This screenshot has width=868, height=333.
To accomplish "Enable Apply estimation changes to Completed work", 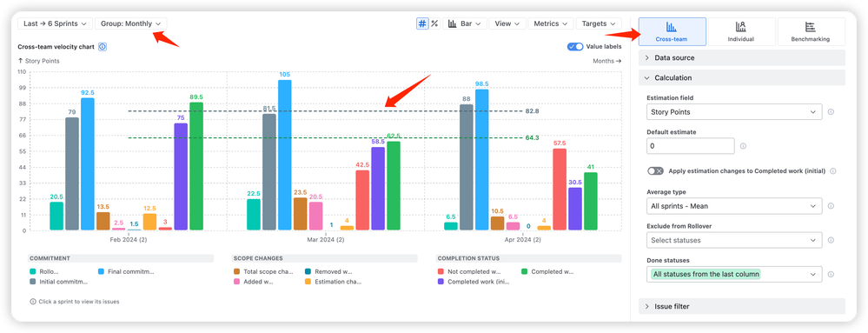I will 655,171.
